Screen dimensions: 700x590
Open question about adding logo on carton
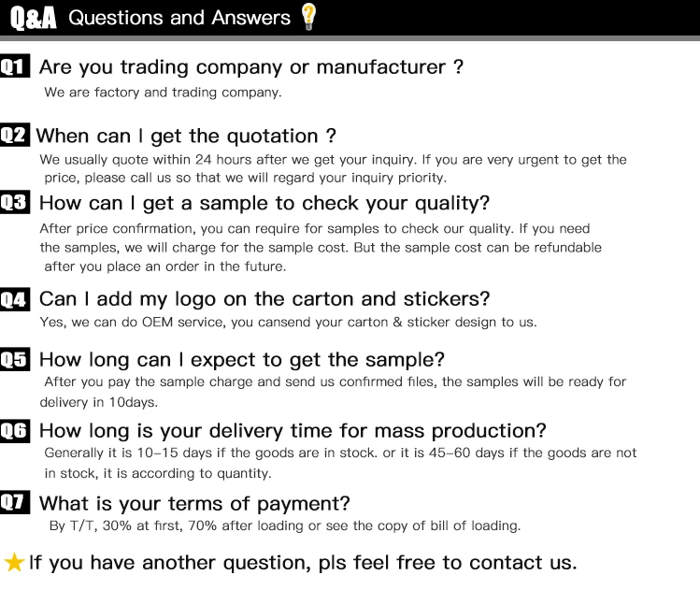[264, 299]
